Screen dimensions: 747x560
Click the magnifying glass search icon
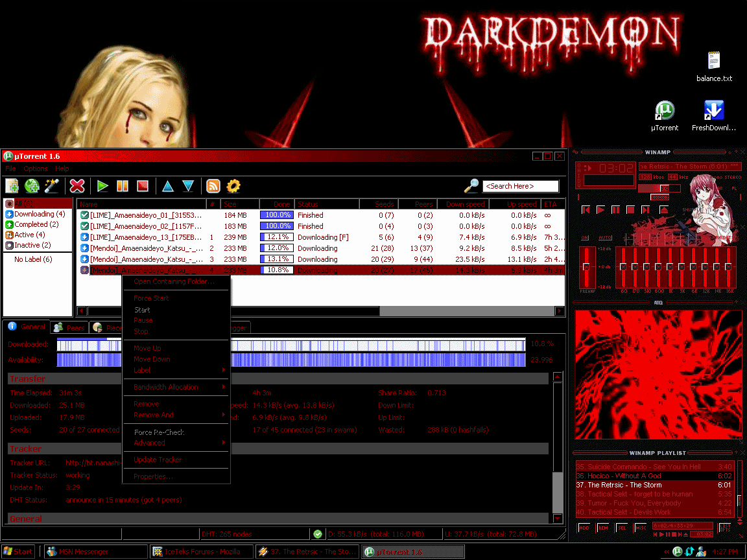pyautogui.click(x=471, y=186)
